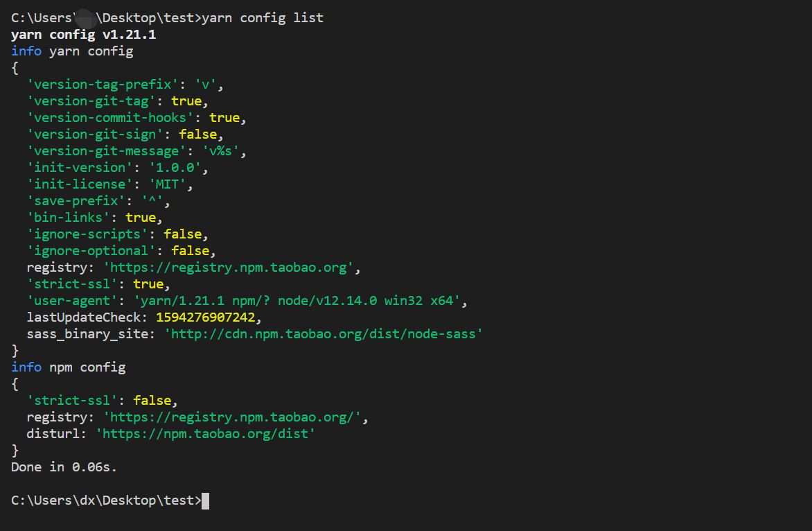Image resolution: width=812 pixels, height=531 pixels.
Task: Click the 'Done in 0.06s.' line
Action: click(x=64, y=467)
